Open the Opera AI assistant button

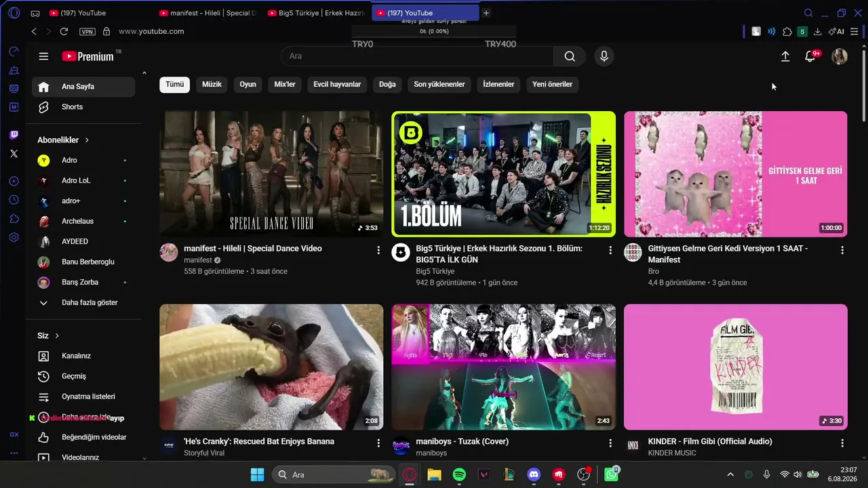[836, 31]
